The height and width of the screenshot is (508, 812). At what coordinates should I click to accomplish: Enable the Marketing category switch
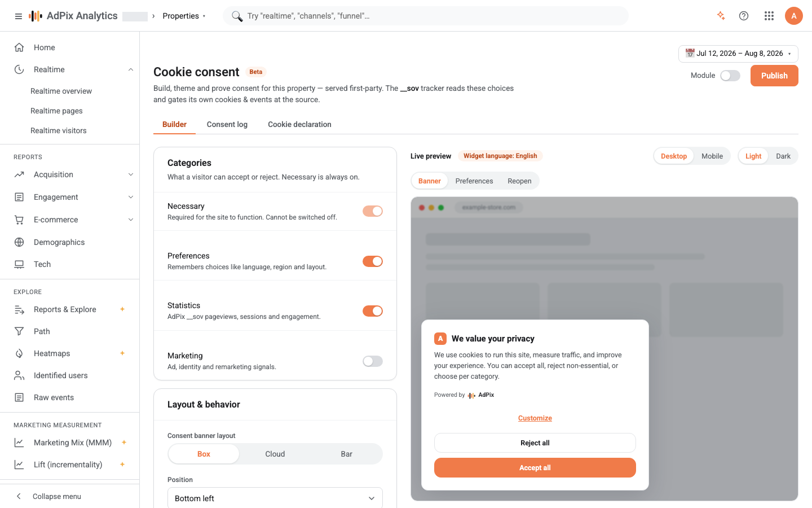click(x=373, y=361)
